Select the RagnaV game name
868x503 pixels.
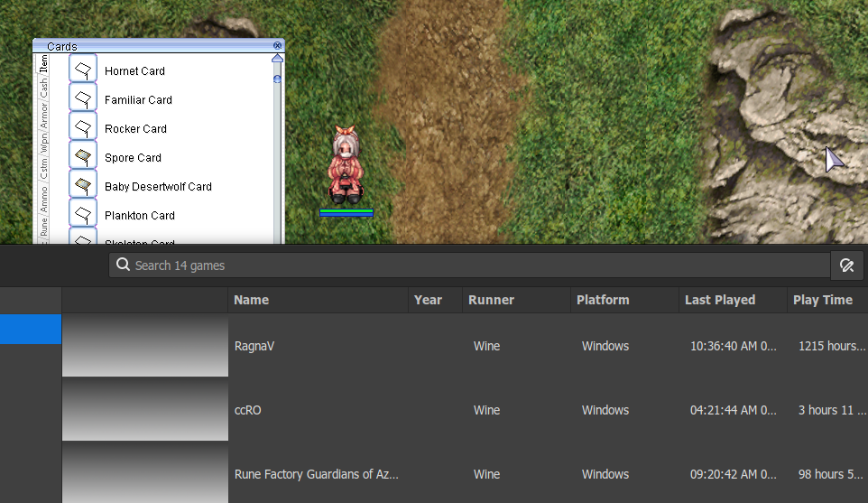pos(254,346)
